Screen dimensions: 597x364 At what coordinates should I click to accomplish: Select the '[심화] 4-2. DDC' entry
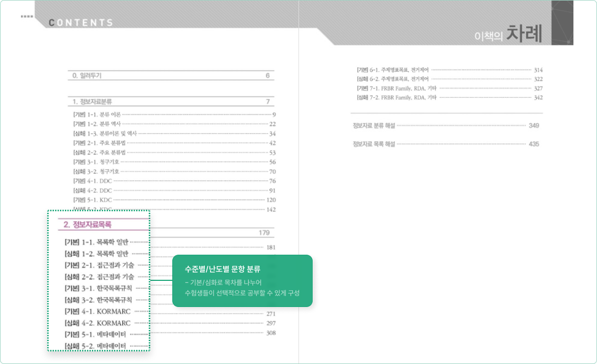click(x=93, y=190)
